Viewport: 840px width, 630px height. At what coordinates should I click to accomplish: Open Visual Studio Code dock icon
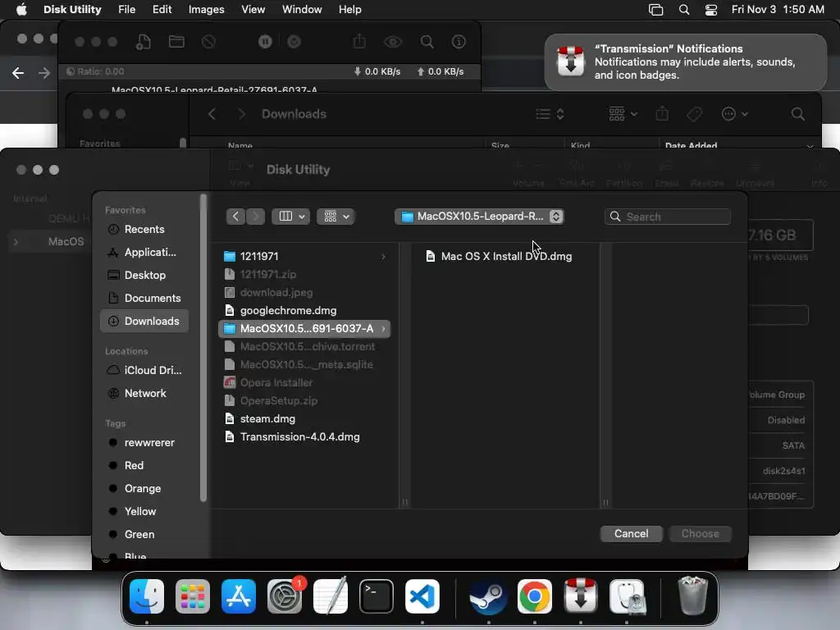coord(422,596)
